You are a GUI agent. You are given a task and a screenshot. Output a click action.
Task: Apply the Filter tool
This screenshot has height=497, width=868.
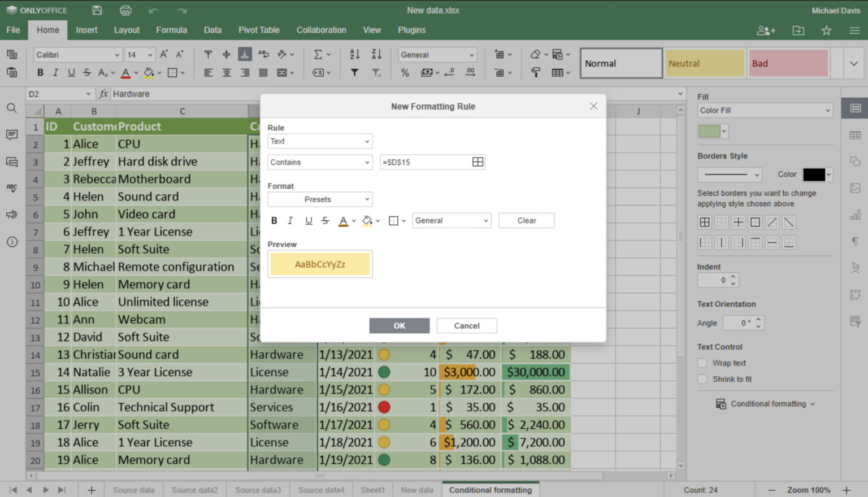[x=354, y=72]
